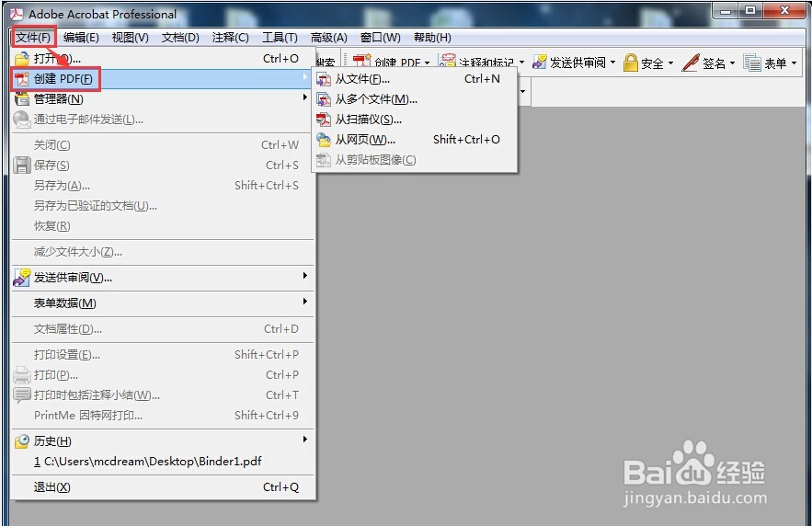Open the 文件(F) menu
This screenshot has height=526, width=812.
click(33, 38)
